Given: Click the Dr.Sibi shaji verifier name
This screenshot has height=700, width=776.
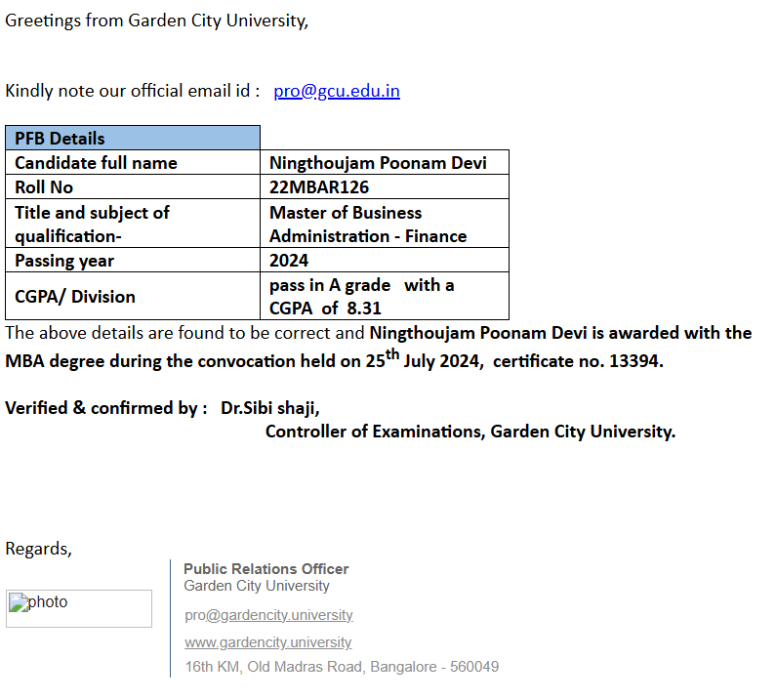Looking at the screenshot, I should tap(269, 408).
